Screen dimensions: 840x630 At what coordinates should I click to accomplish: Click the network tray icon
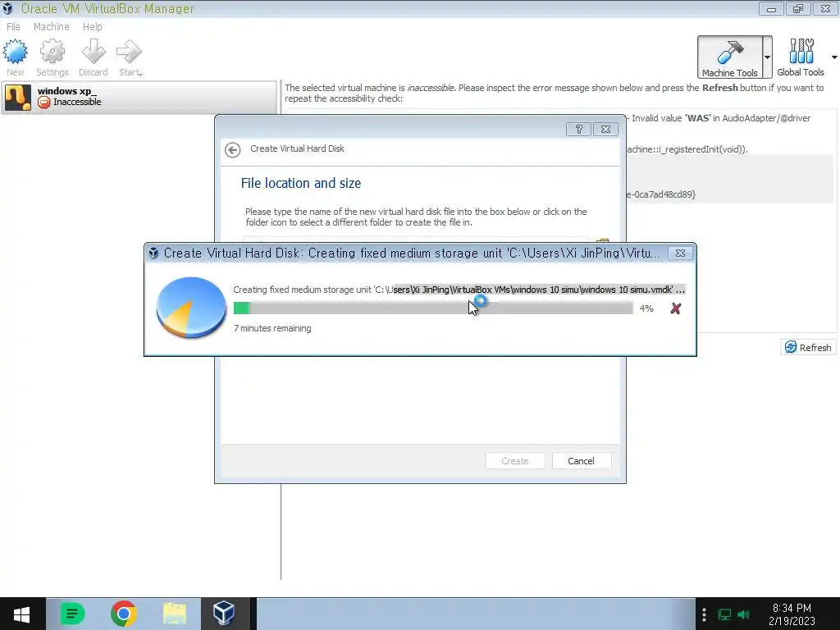coord(724,614)
